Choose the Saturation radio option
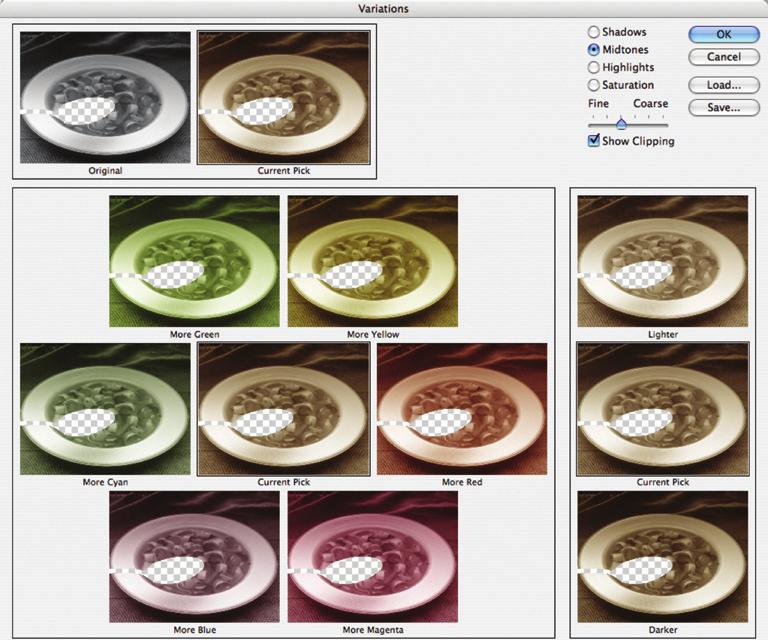Screen dimensions: 768x640 594,85
